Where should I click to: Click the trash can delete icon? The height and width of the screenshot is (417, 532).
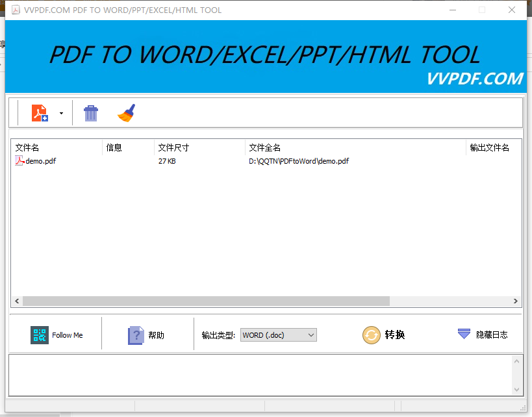pos(90,113)
